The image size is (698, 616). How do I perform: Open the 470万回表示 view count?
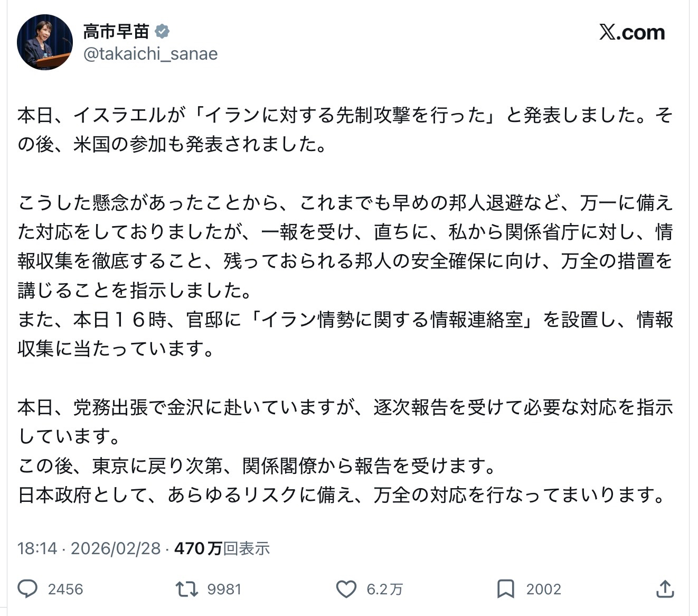click(222, 548)
